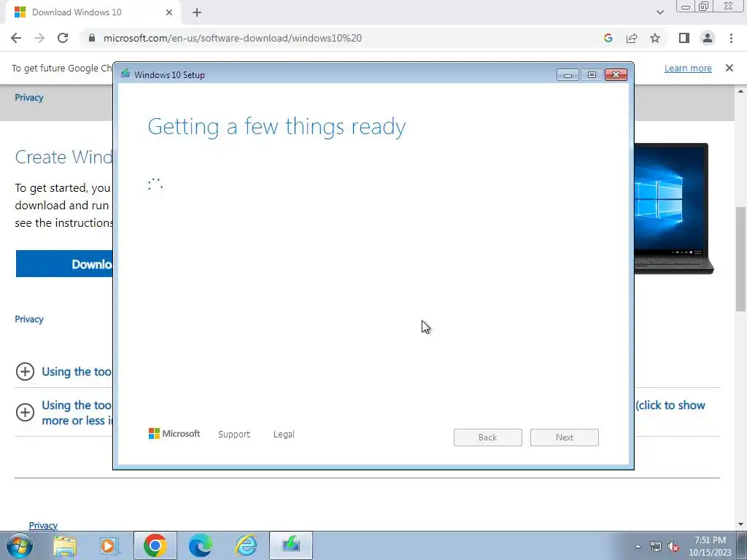Click scrollbar up arrow on page
Screen dimensions: 747x560
(x=741, y=90)
